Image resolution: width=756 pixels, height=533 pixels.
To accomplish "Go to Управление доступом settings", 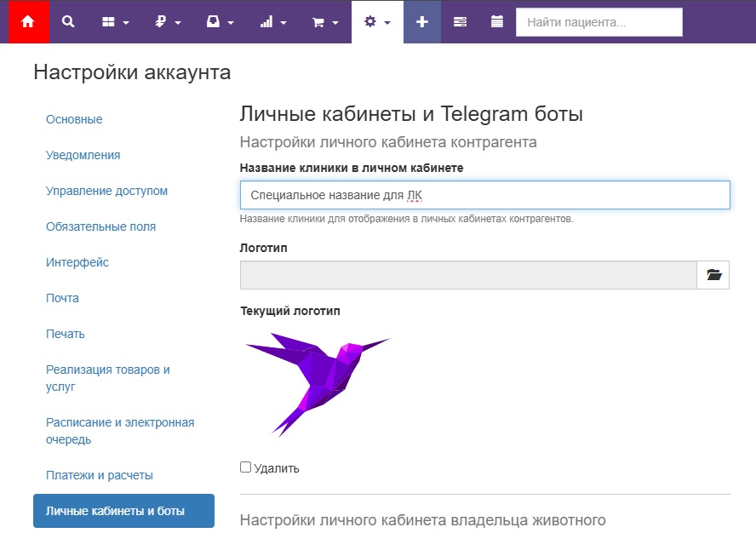I will [106, 191].
